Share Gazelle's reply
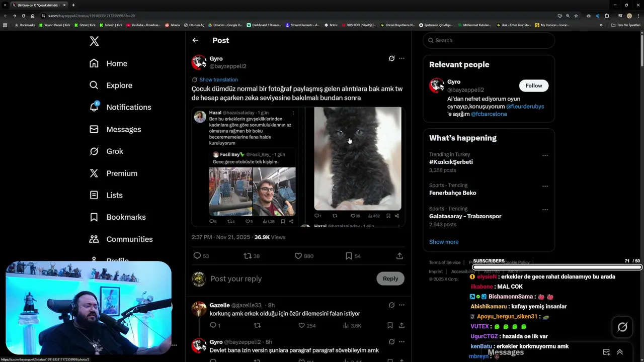This screenshot has width=644, height=362. coord(401,325)
